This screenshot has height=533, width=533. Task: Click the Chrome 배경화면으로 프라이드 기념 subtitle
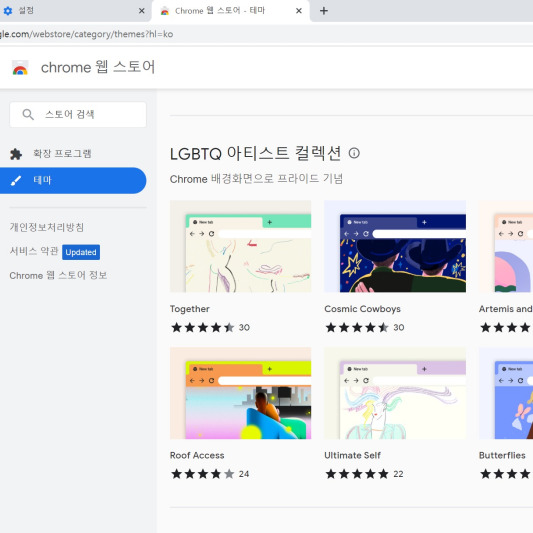[256, 179]
